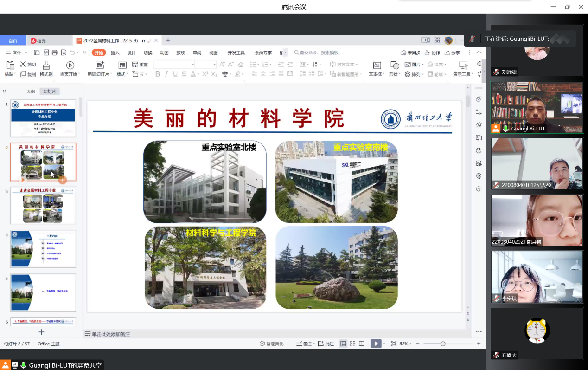Open the 插入 Insert ribbon tab

(x=115, y=53)
